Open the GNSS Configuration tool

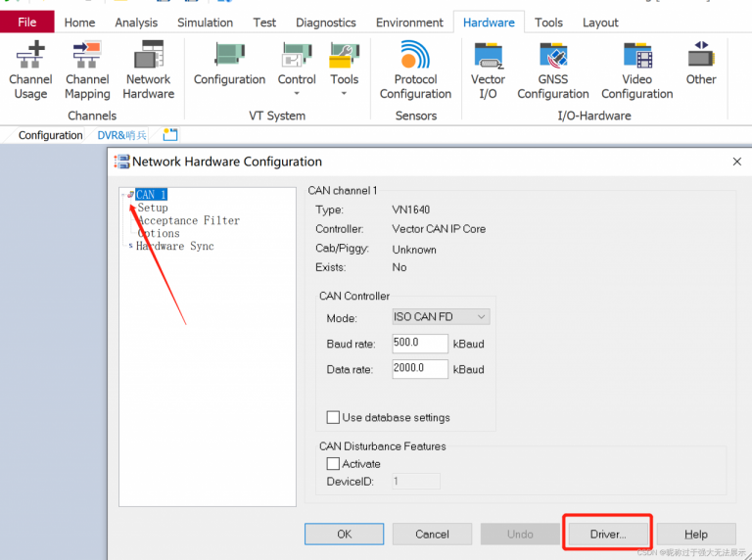click(553, 70)
